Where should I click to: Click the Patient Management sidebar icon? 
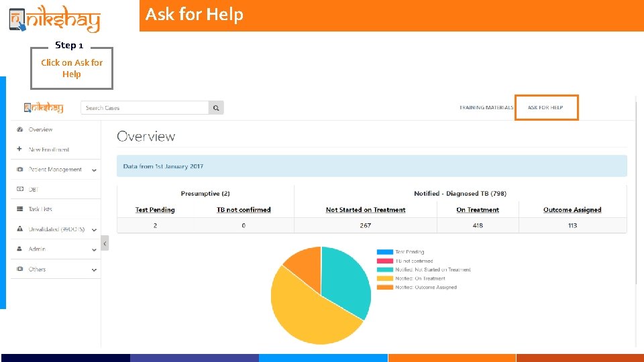19,169
